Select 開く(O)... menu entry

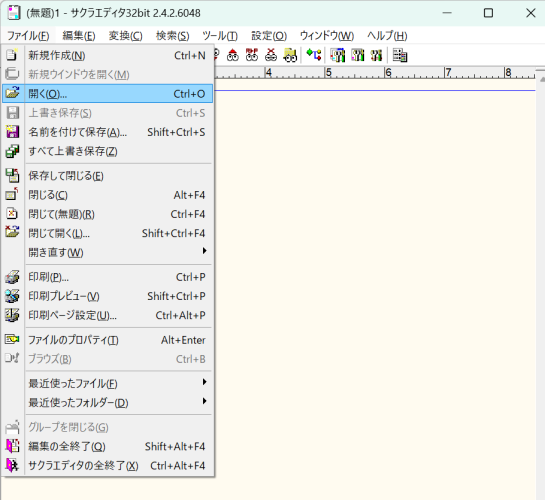pyautogui.click(x=107, y=93)
